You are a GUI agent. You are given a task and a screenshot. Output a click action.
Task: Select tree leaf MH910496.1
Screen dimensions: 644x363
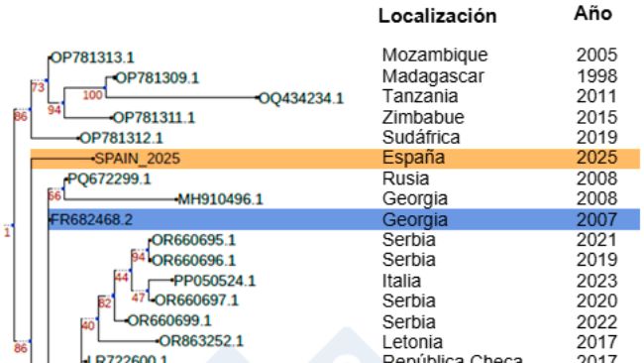[x=220, y=199]
